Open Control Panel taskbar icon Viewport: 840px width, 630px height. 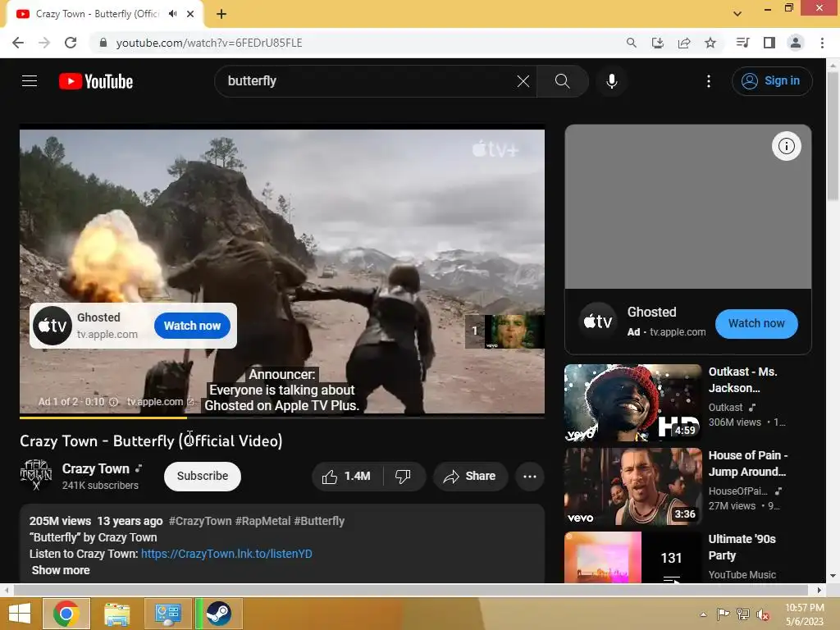click(168, 614)
